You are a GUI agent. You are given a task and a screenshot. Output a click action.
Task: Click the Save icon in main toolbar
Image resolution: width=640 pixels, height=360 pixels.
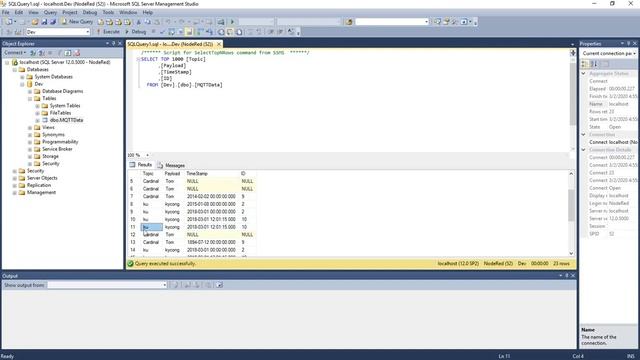pyautogui.click(x=44, y=22)
